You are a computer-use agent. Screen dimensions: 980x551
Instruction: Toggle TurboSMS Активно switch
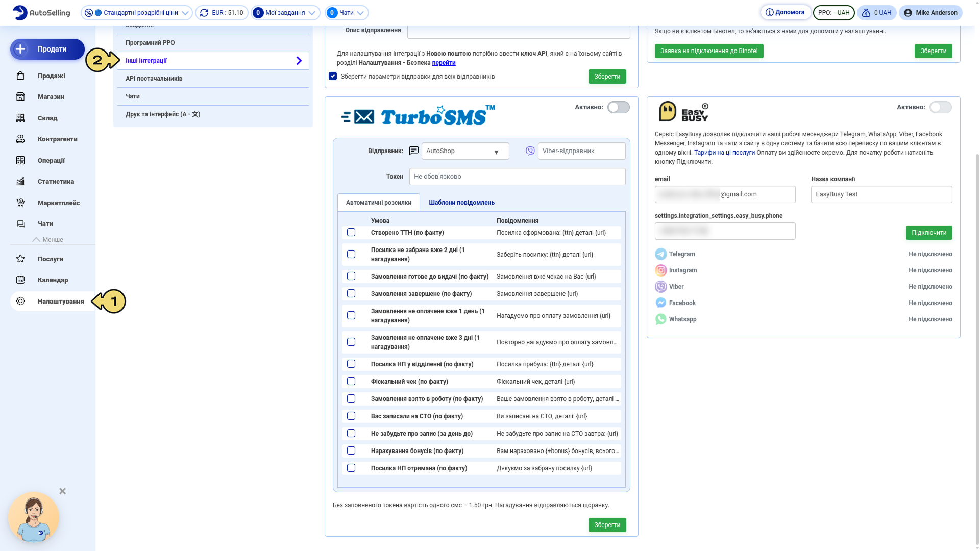click(x=618, y=107)
